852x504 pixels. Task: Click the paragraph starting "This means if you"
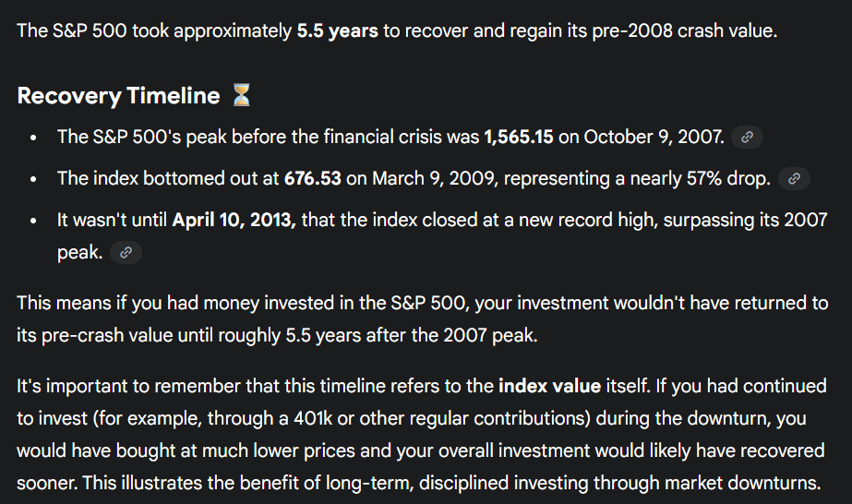[x=422, y=318]
